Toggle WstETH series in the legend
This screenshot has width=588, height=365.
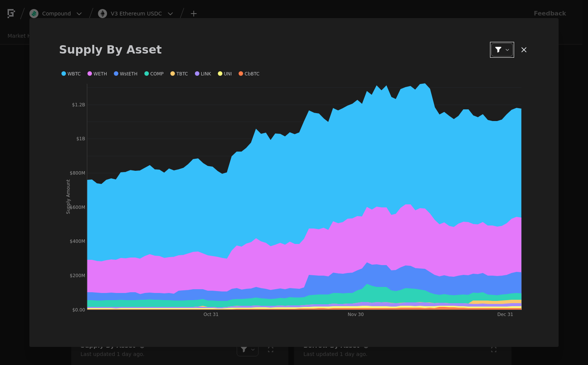click(x=126, y=74)
